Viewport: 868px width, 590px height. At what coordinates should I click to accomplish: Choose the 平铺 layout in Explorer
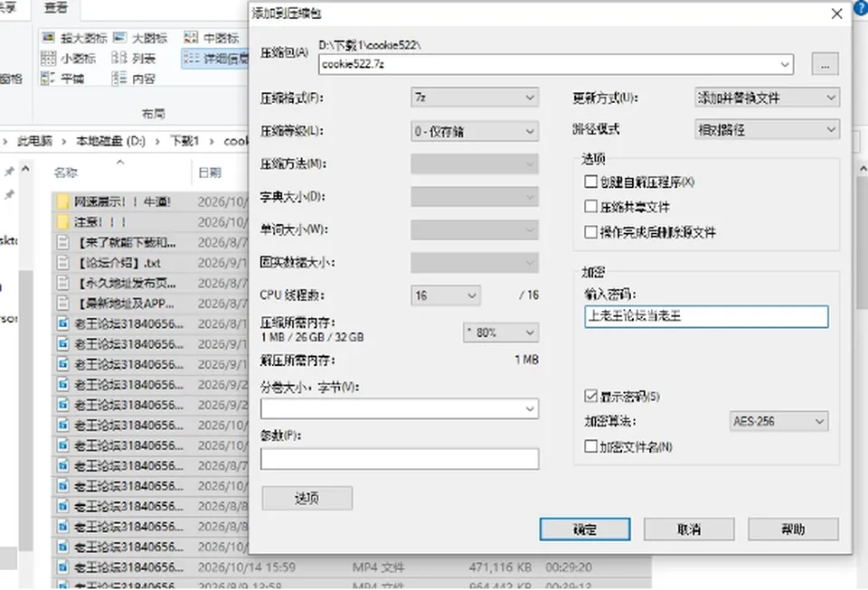pyautogui.click(x=63, y=79)
